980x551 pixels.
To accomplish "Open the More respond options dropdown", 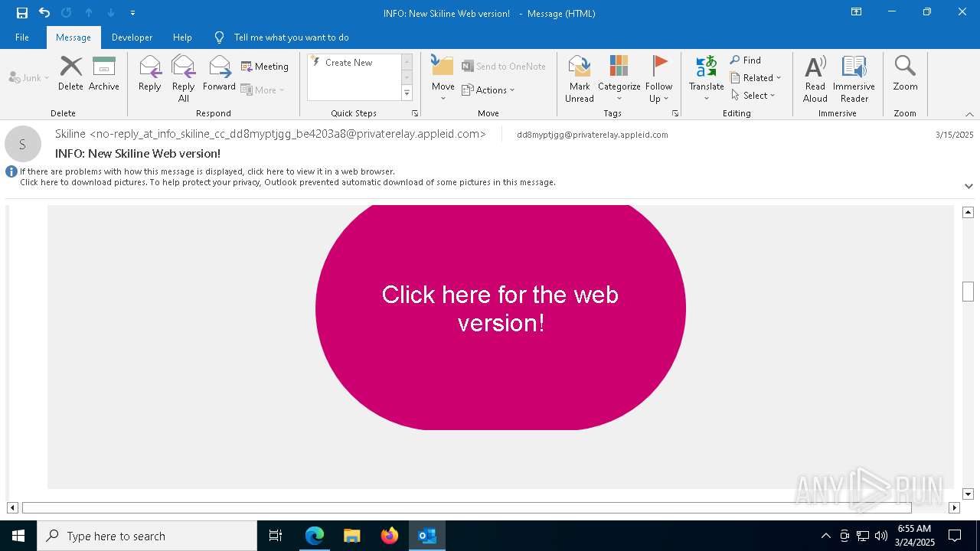I will [263, 90].
